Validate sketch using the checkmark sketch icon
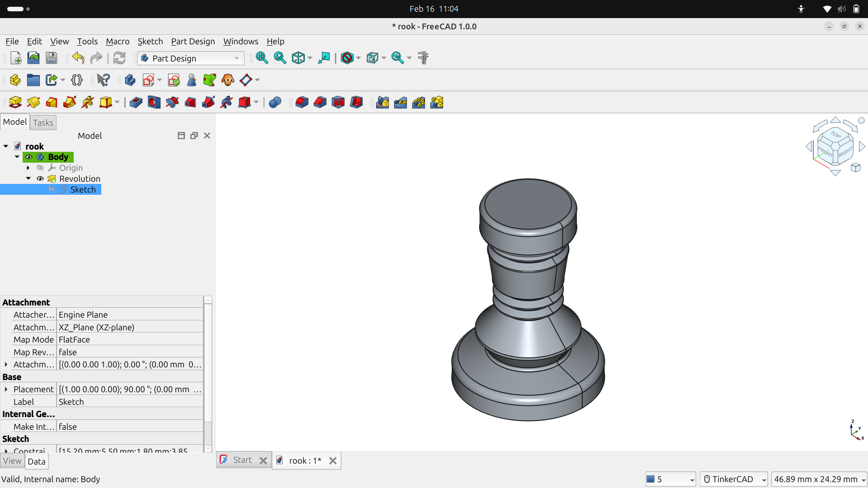 tap(174, 80)
